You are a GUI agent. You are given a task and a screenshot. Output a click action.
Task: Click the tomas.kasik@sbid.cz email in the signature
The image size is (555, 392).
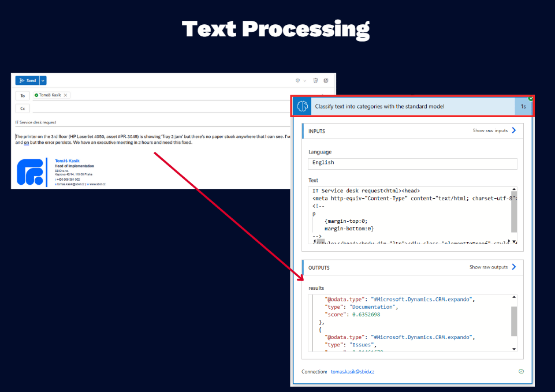point(70,184)
